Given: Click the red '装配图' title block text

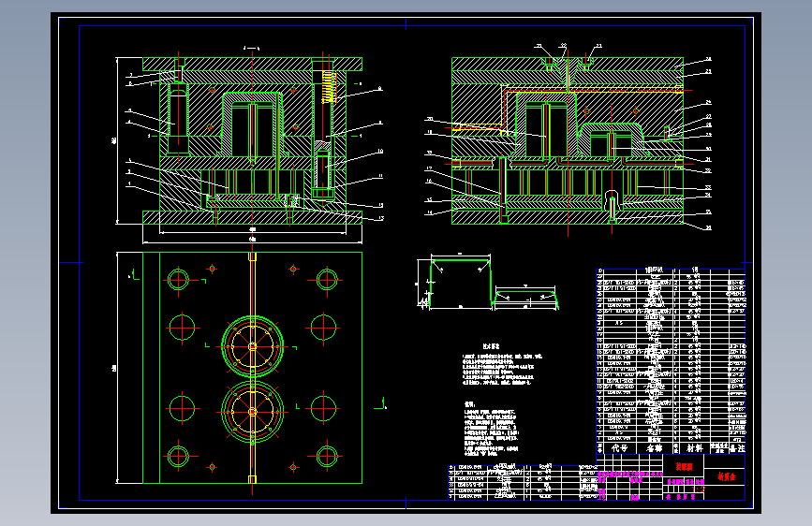Looking at the screenshot, I should (x=684, y=467).
